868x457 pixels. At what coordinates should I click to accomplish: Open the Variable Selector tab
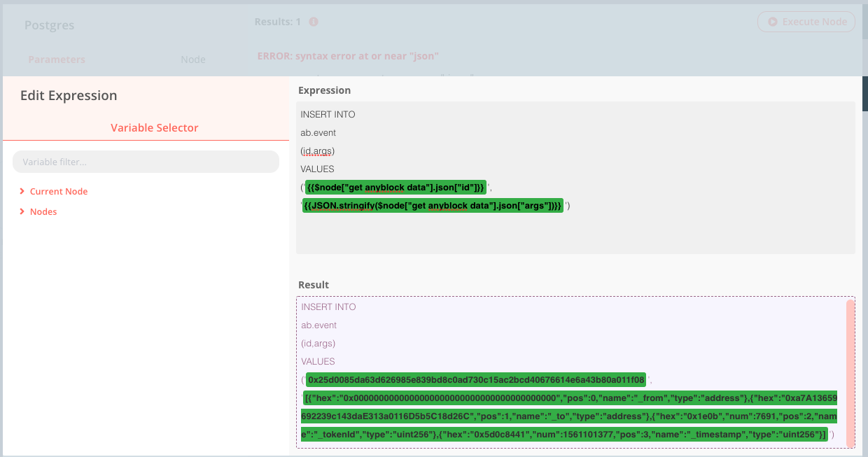154,128
